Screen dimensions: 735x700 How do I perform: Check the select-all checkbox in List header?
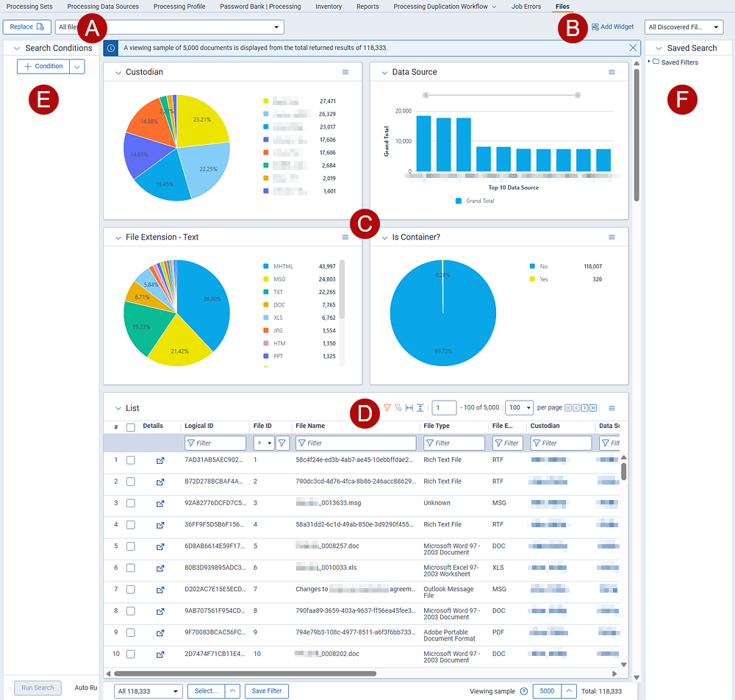click(131, 426)
